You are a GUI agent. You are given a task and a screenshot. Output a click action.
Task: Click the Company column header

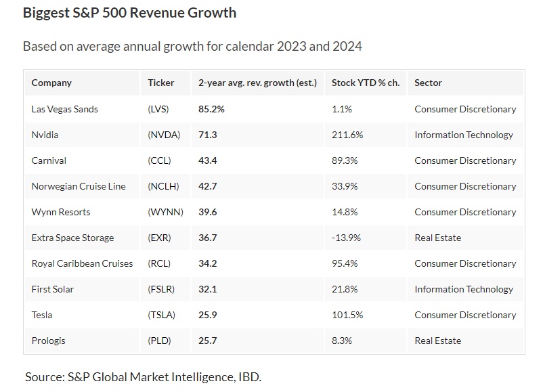(x=51, y=83)
